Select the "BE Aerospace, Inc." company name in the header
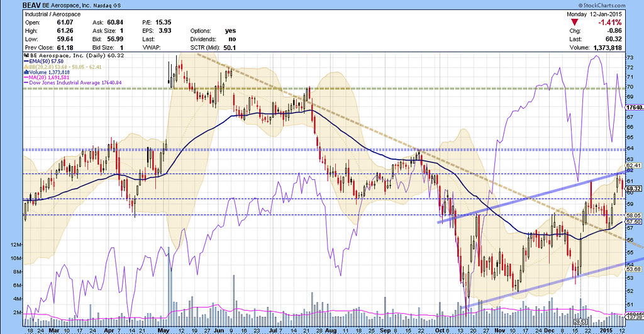 pyautogui.click(x=68, y=6)
